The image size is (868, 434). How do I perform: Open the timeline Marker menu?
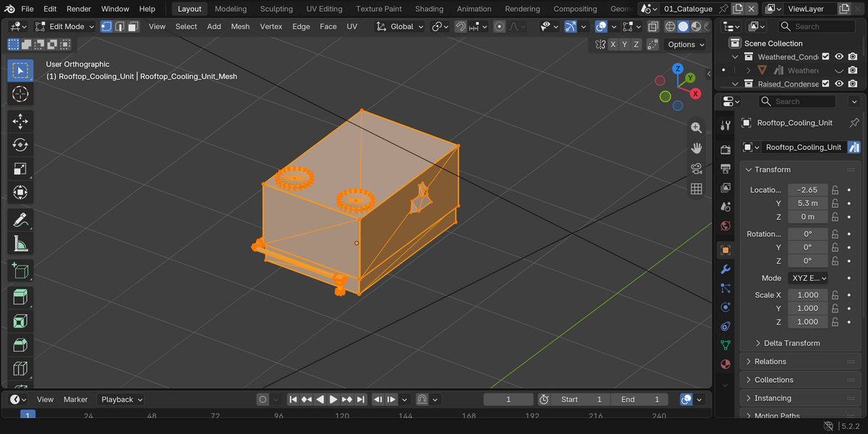tap(75, 399)
